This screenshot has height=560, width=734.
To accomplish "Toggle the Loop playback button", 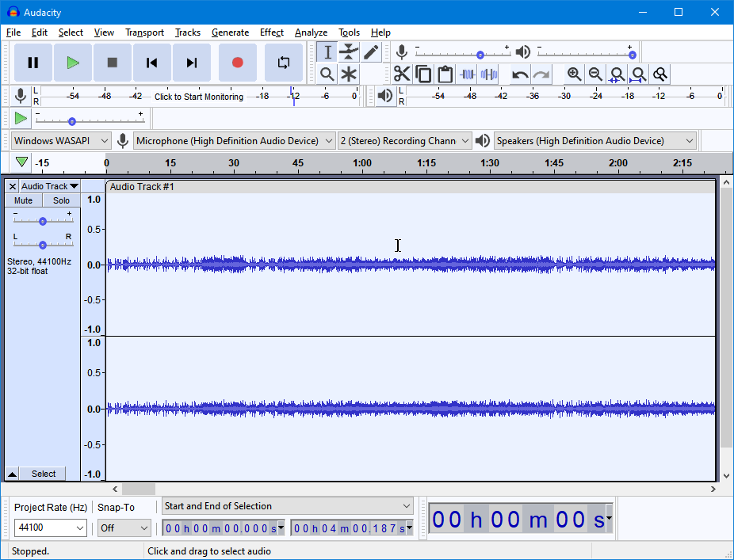I will pyautogui.click(x=284, y=63).
